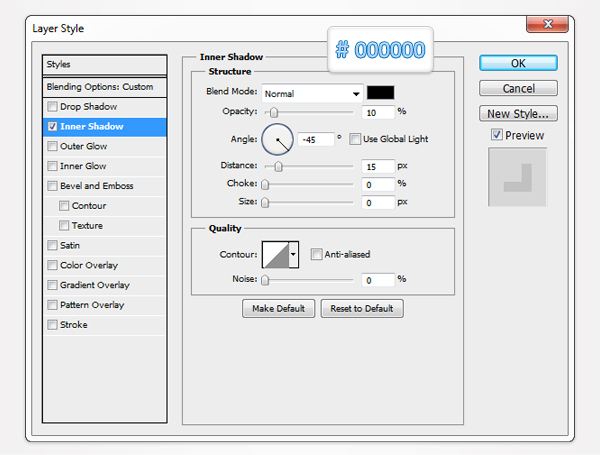Select the Satin style row

[104, 245]
